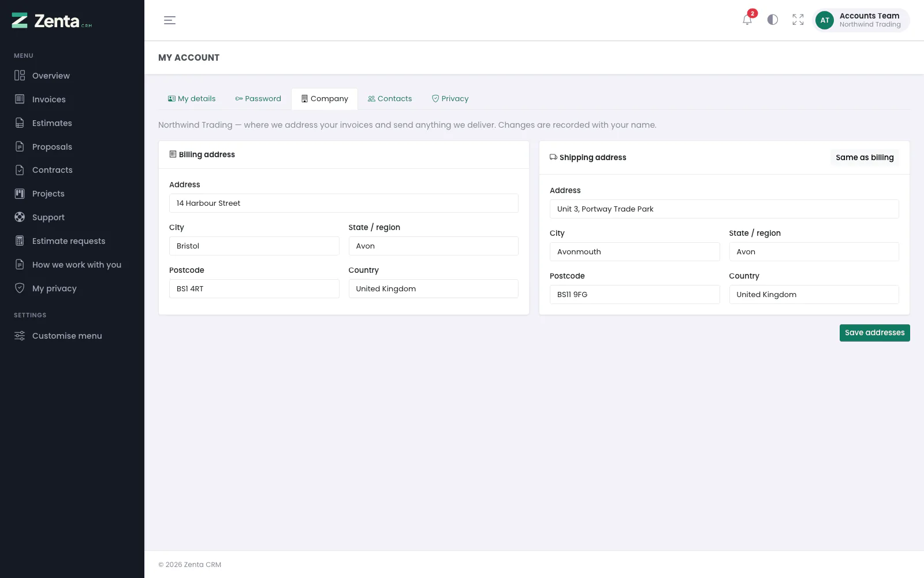
Task: Click shipping State / region field
Action: pos(814,252)
